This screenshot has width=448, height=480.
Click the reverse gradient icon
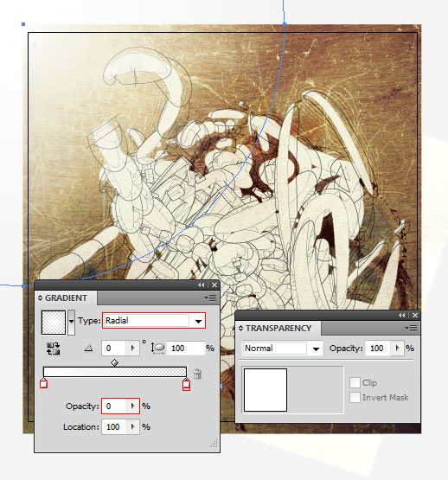pyautogui.click(x=53, y=349)
